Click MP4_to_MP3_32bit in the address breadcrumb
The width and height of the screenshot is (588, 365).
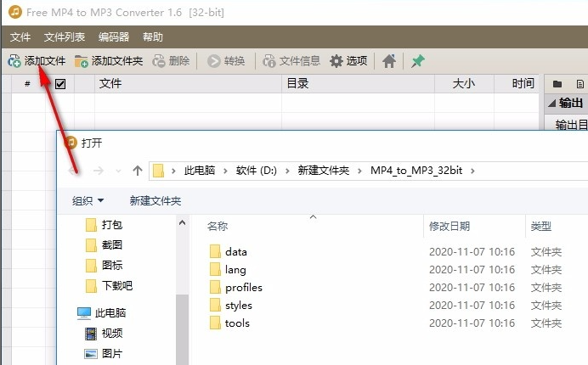[x=416, y=171]
